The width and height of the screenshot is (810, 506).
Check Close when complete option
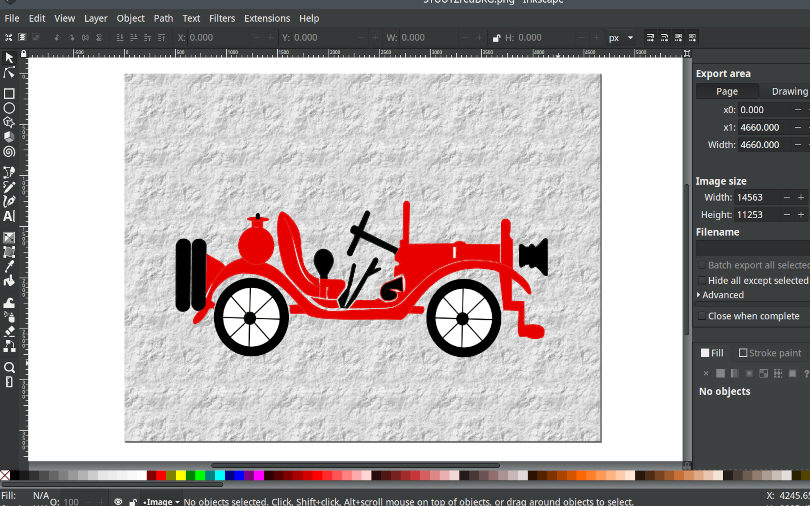(701, 316)
